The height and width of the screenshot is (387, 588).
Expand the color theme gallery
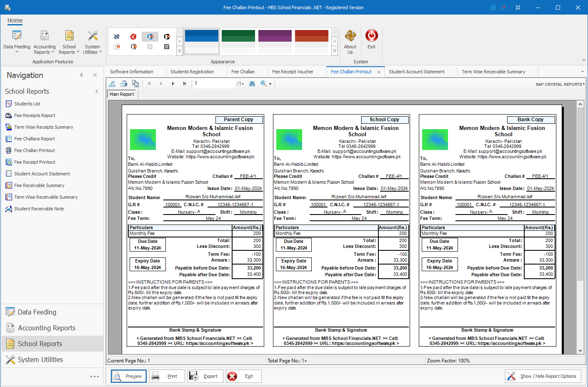click(334, 51)
